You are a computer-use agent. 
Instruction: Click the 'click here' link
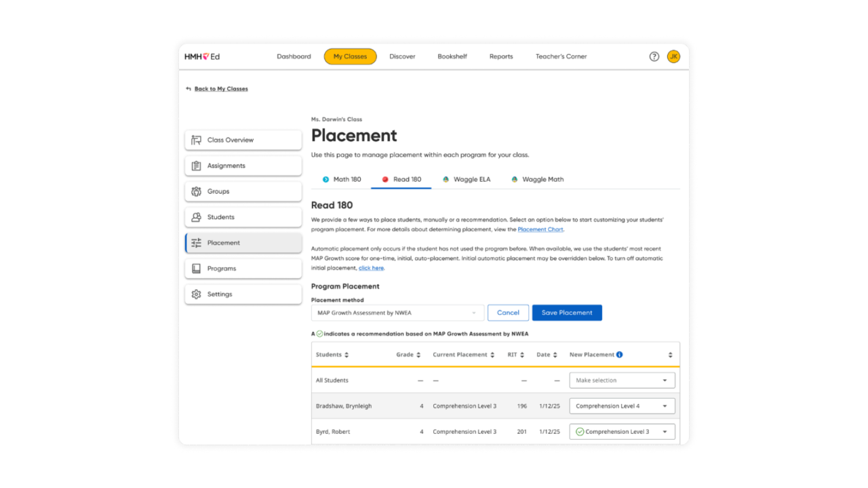(x=371, y=268)
